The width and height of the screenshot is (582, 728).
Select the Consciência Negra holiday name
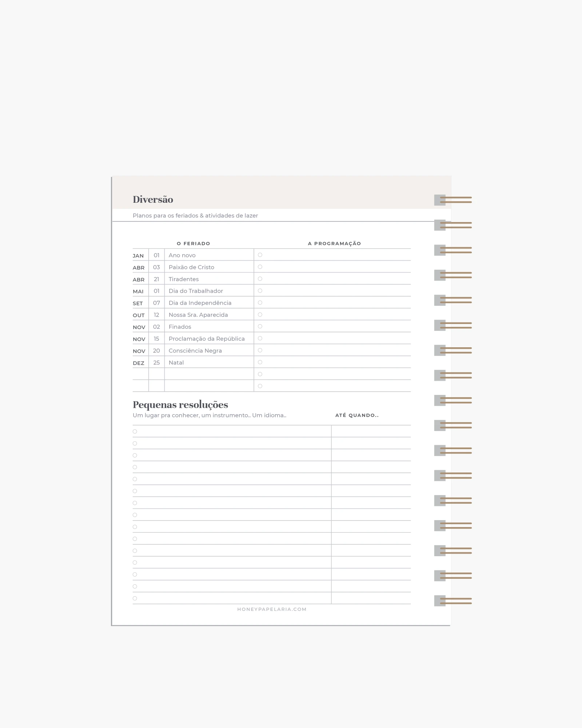(195, 351)
